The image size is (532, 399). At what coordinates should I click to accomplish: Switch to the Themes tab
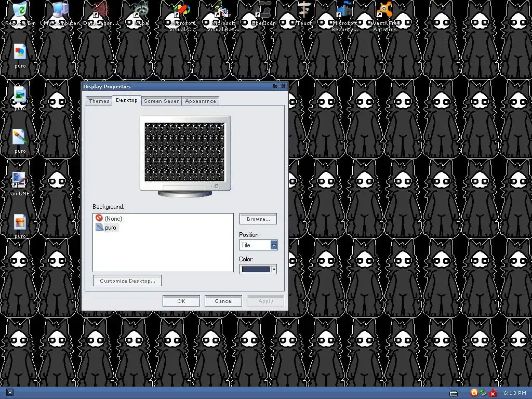coord(99,101)
